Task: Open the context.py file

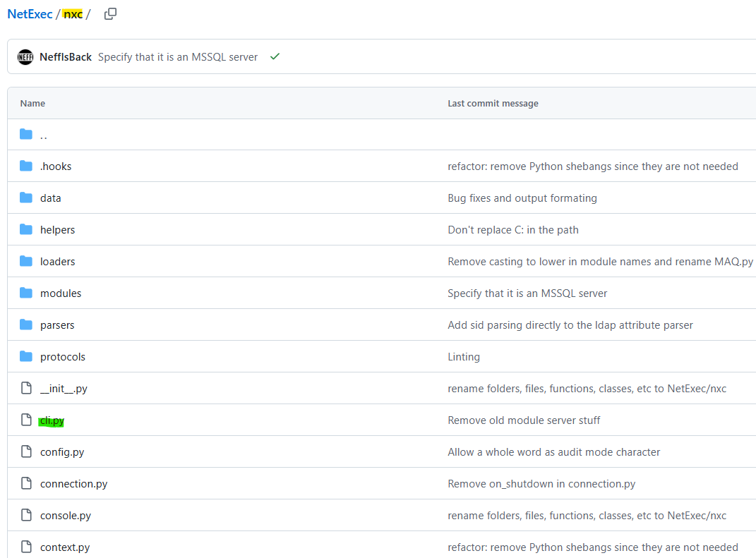Action: (64, 547)
